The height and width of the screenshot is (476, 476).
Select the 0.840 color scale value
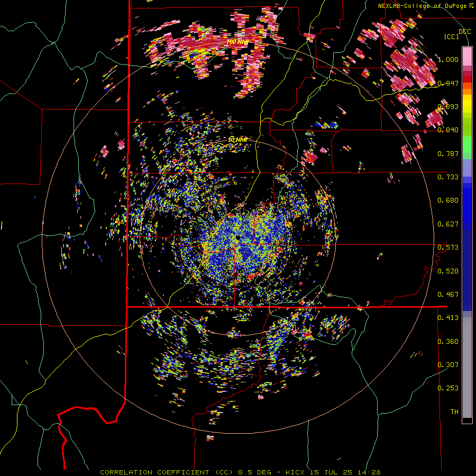coord(448,130)
